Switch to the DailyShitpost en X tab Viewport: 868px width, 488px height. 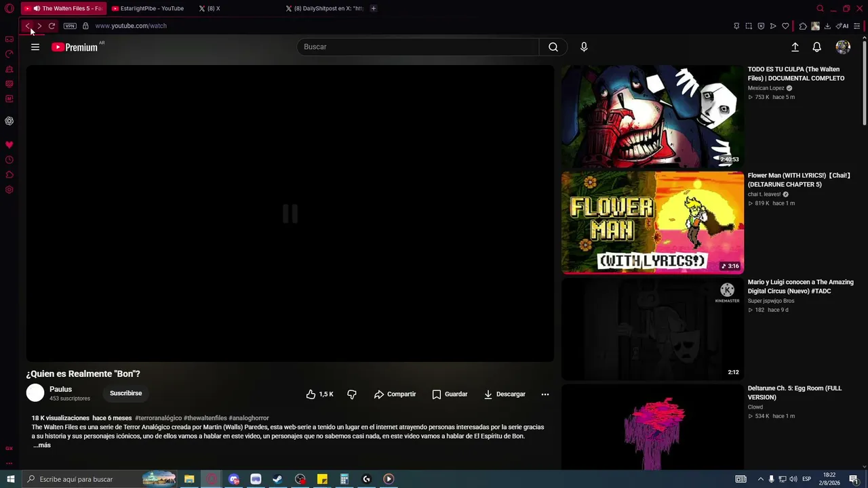pyautogui.click(x=324, y=8)
